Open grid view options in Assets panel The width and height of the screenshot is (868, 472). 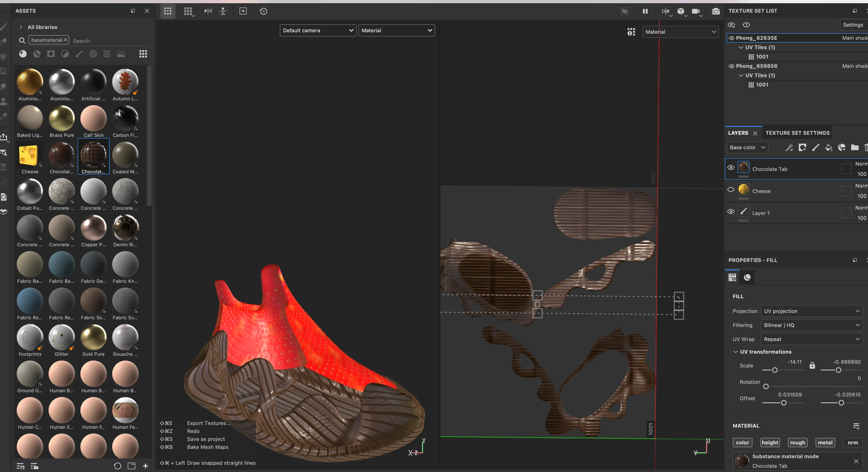tap(143, 54)
